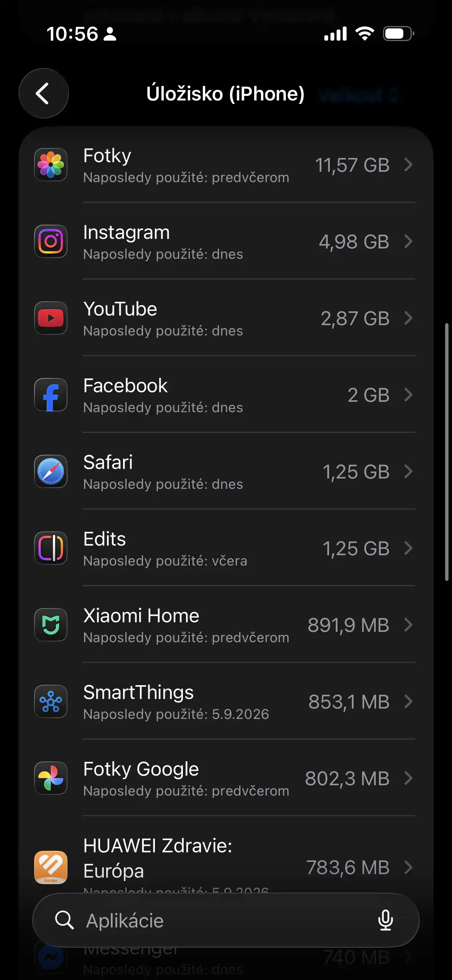Open the Facebook storage entry label
This screenshot has height=980, width=452.
click(125, 386)
